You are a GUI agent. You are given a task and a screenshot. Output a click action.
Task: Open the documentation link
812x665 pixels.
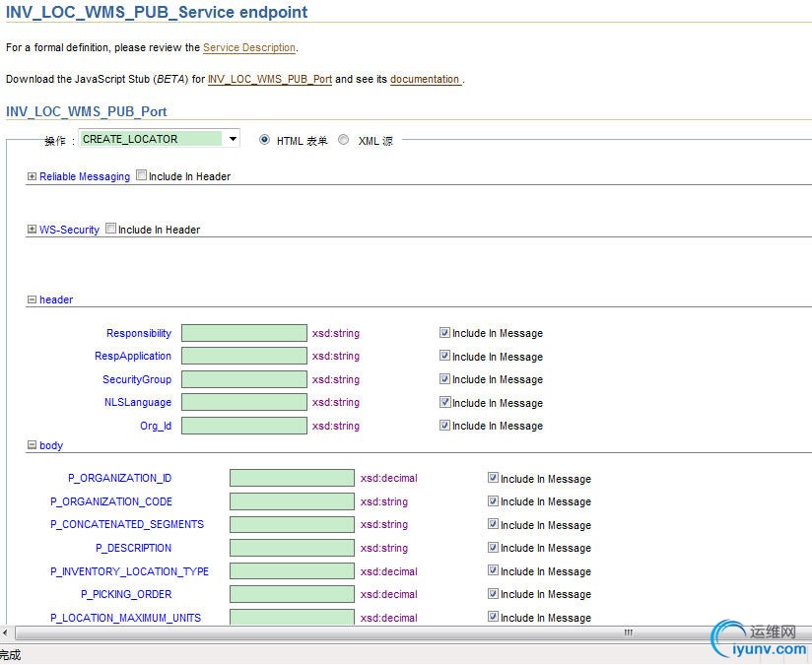click(x=425, y=79)
